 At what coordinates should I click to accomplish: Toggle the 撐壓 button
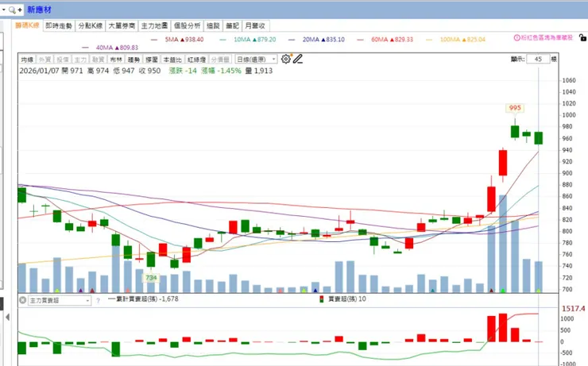pyautogui.click(x=152, y=60)
